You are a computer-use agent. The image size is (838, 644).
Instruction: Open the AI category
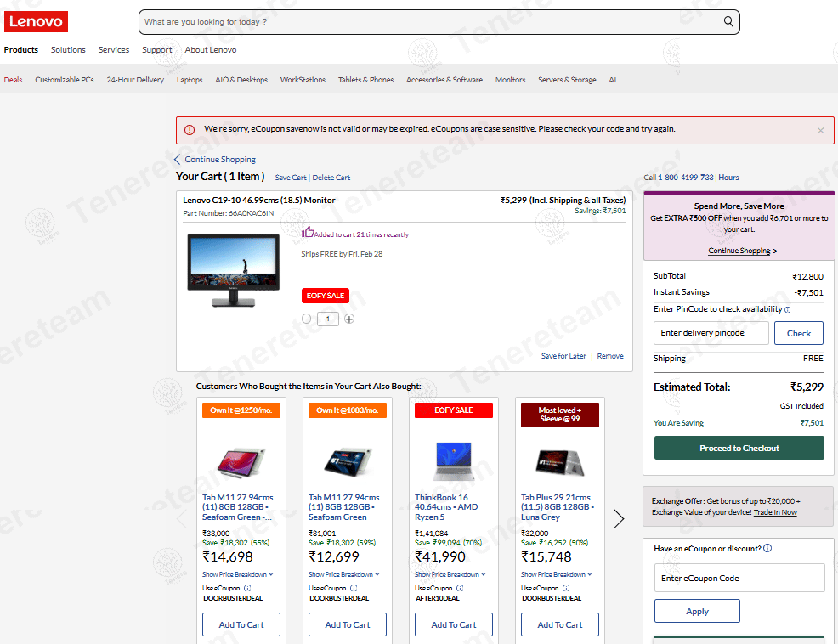pos(613,80)
